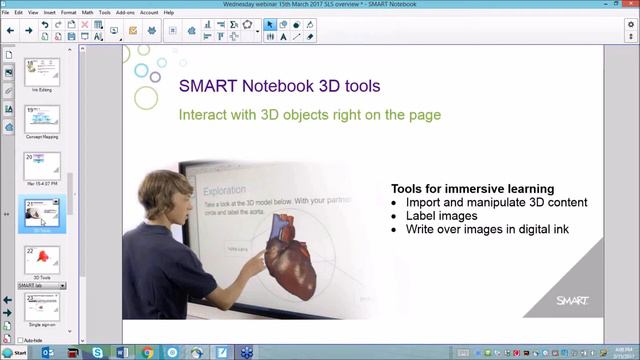Open the Gallery side tab
The height and width of the screenshot is (360, 640).
pyautogui.click(x=9, y=73)
